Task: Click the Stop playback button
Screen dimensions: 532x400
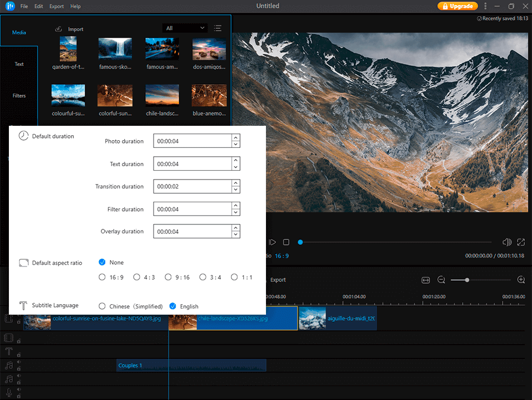Action: (x=286, y=242)
